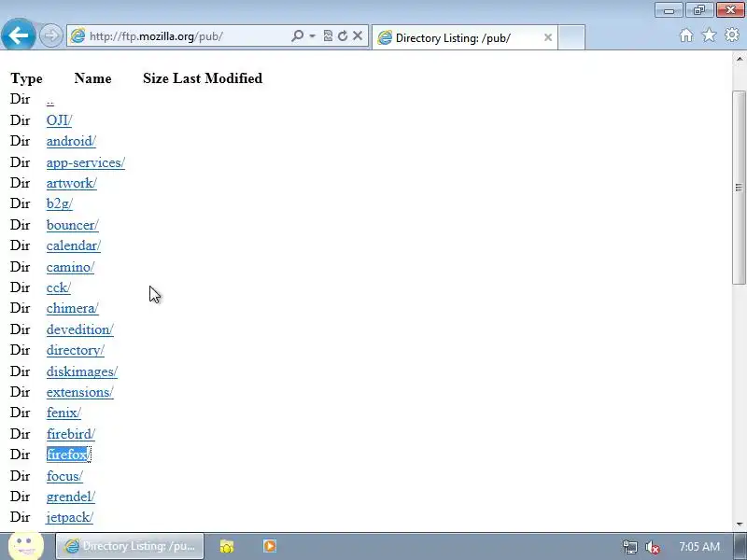Click the vertical scrollbar thumb
This screenshot has width=747, height=560.
739,188
